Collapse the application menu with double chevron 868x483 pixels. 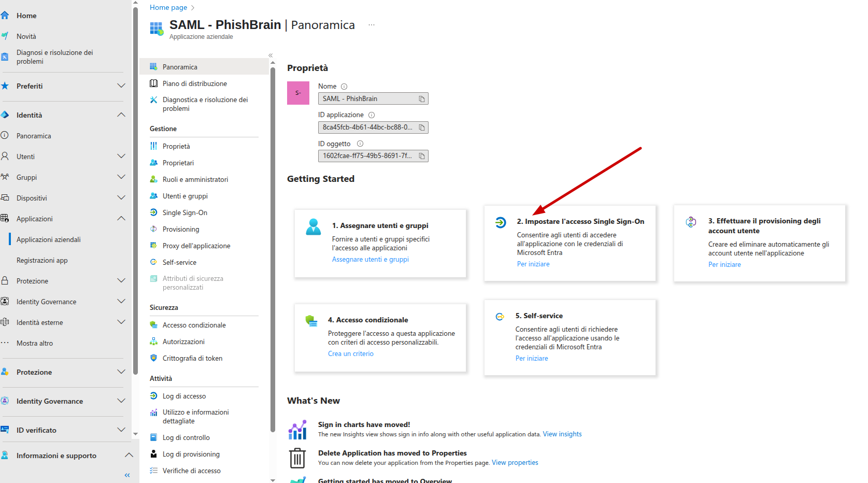tap(271, 55)
